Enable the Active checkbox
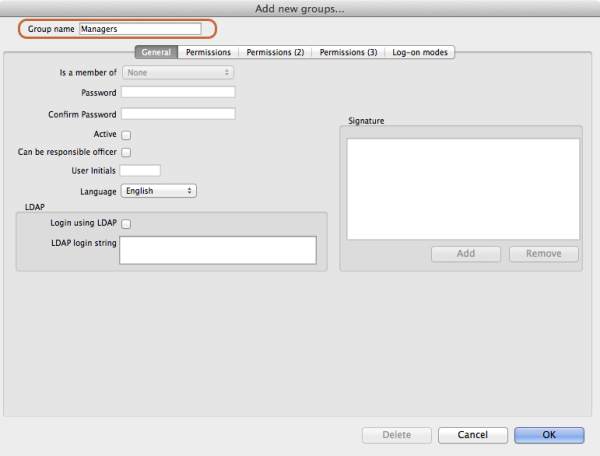The image size is (600, 456). click(127, 134)
